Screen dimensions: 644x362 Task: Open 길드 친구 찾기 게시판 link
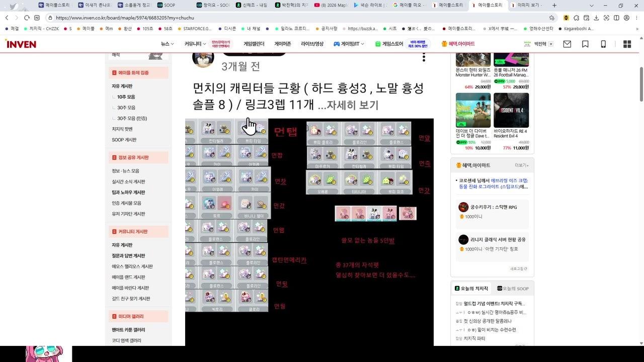[131, 299]
